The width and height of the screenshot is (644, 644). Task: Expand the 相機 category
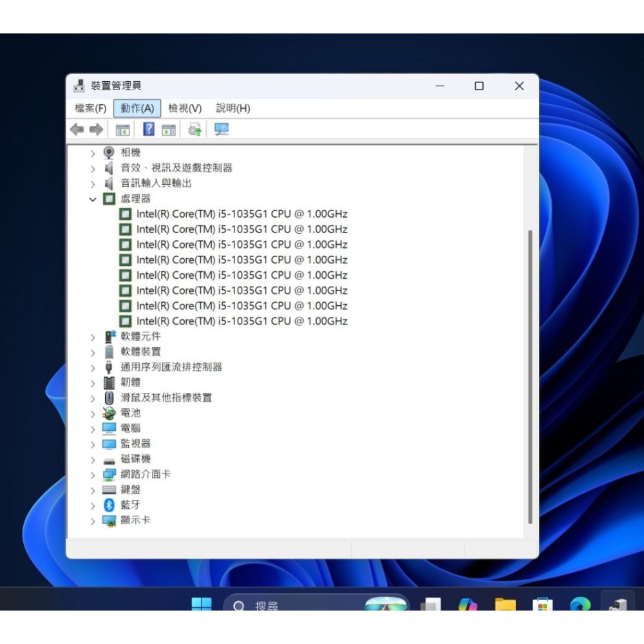click(93, 154)
